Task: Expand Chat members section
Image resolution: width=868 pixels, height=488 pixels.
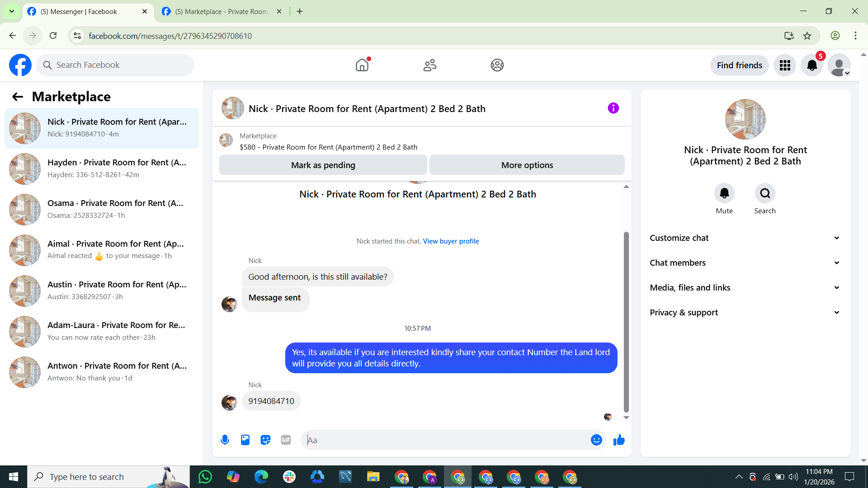Action: click(745, 263)
